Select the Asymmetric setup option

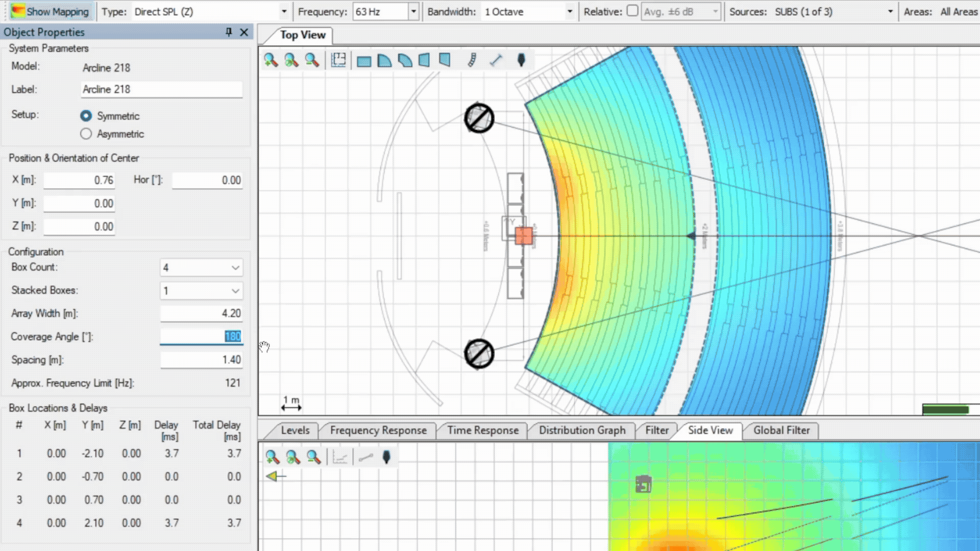86,134
